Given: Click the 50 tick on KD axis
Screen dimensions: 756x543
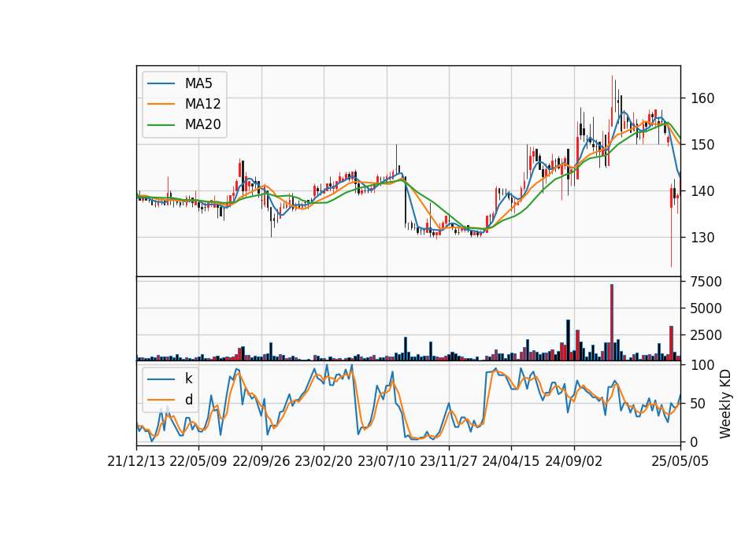Looking at the screenshot, I should point(699,404).
